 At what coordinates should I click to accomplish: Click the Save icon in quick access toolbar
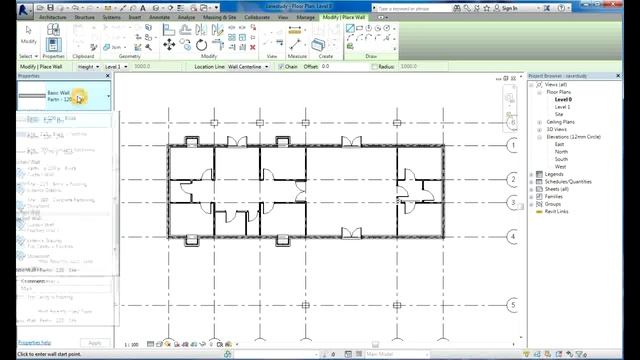coord(51,8)
